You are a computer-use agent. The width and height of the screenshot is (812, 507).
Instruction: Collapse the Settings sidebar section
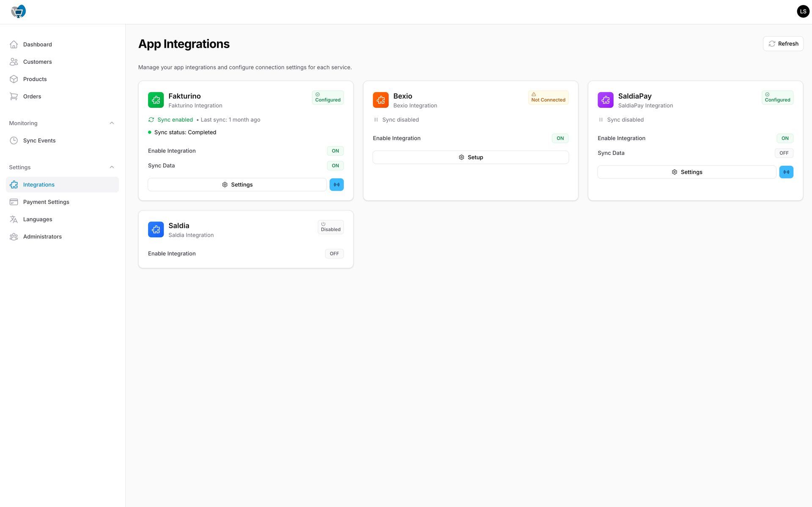click(112, 167)
